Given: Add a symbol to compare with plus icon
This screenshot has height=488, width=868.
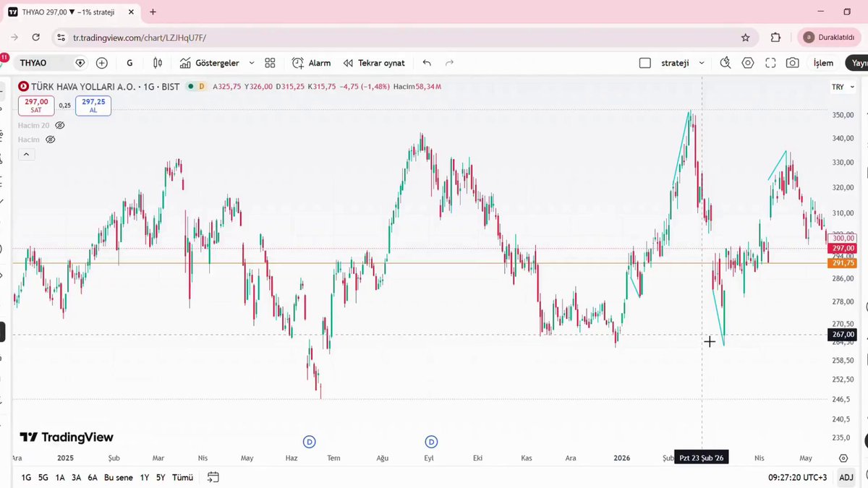Looking at the screenshot, I should coord(101,63).
